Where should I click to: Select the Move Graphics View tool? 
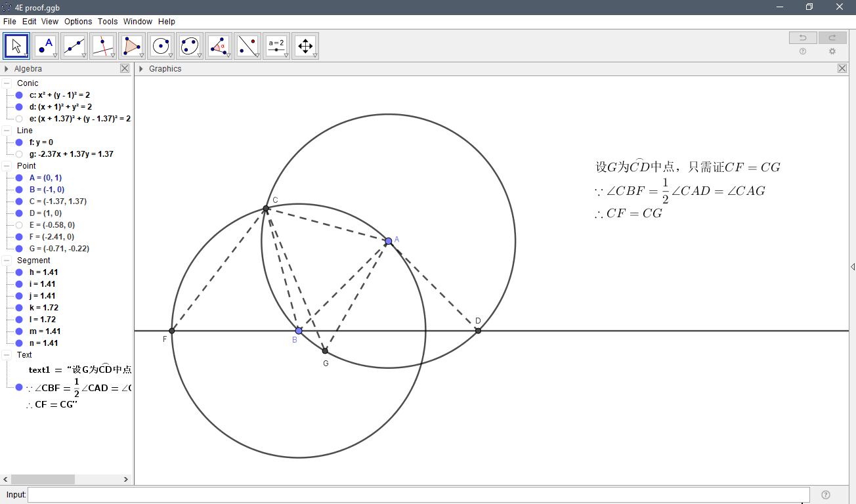tap(305, 45)
